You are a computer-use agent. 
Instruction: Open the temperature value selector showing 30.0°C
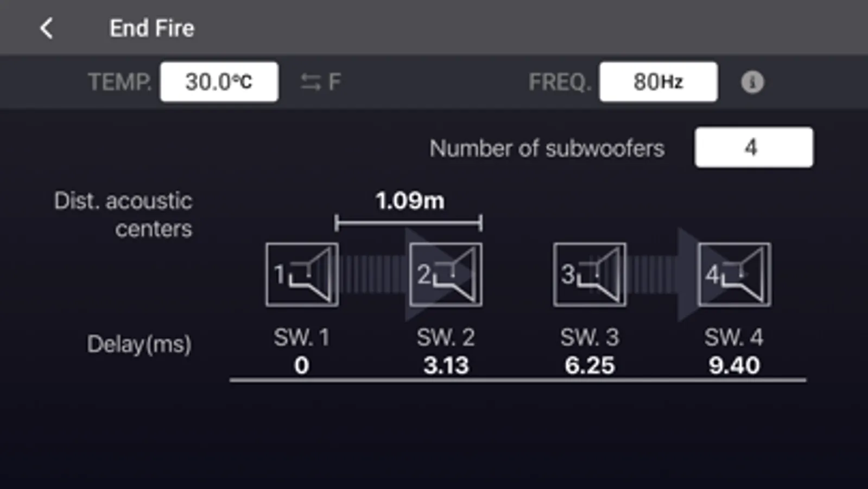click(219, 81)
